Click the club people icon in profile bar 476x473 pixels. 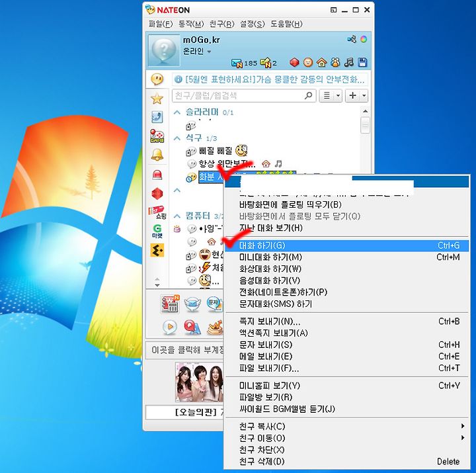[x=335, y=63]
